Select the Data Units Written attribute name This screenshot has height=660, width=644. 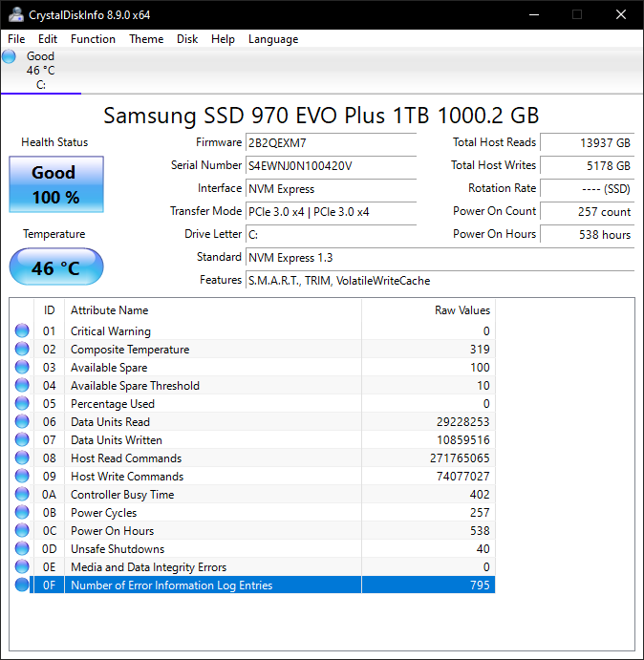(x=117, y=440)
